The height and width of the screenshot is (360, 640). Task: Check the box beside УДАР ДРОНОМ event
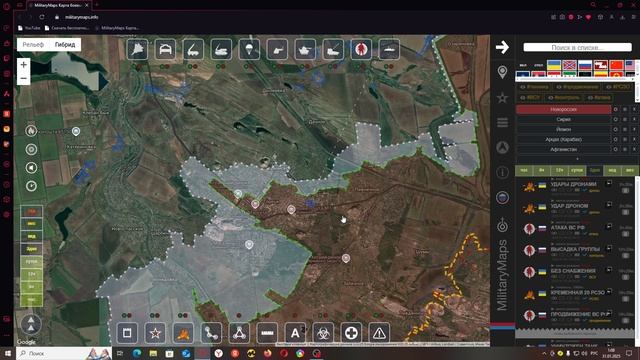tap(625, 212)
